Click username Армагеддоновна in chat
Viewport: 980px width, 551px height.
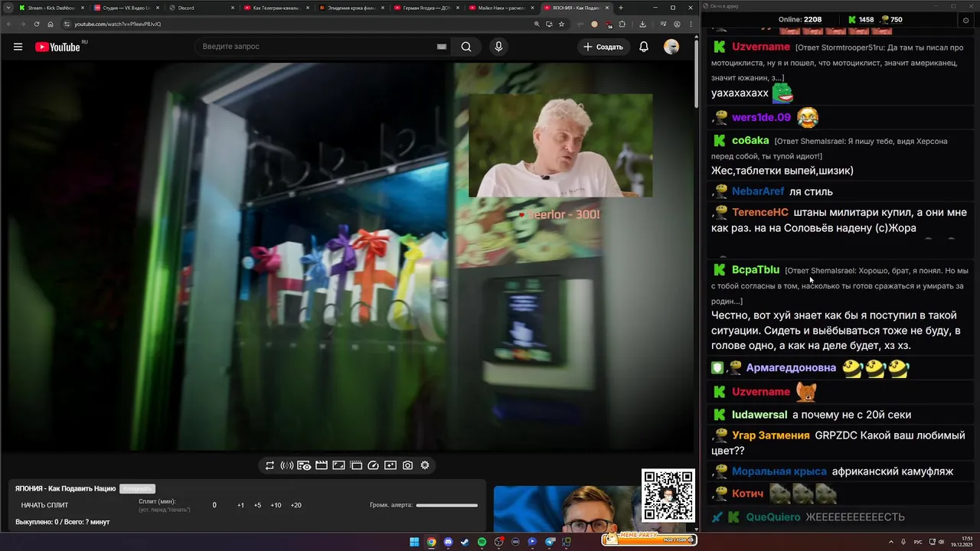pos(791,367)
